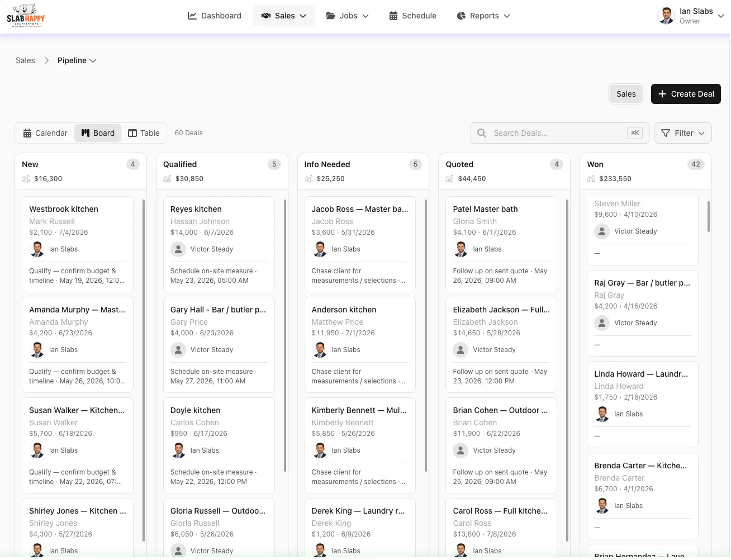731x560 pixels.
Task: Click the Dashboard chart icon
Action: (192, 16)
